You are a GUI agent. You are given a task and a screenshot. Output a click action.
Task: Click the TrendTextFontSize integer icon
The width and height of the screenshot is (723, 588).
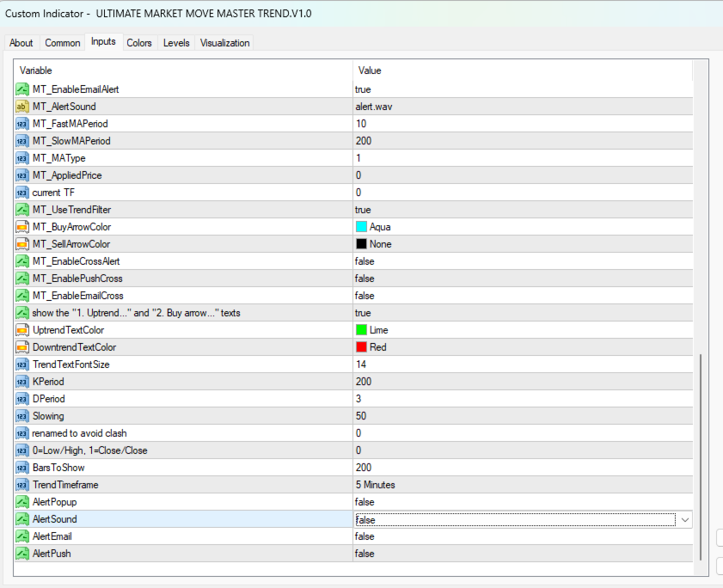pyautogui.click(x=22, y=364)
